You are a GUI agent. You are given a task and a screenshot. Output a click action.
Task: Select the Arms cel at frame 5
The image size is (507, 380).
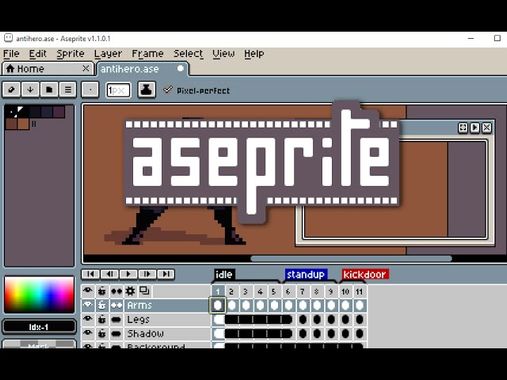pos(274,305)
